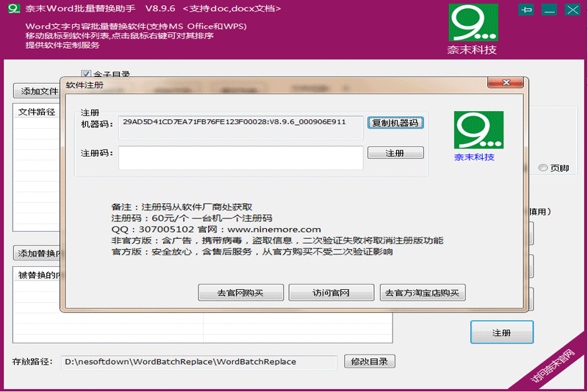This screenshot has height=392, width=588.
Task: Click 添加文件 button in main window
Action: coord(37,91)
